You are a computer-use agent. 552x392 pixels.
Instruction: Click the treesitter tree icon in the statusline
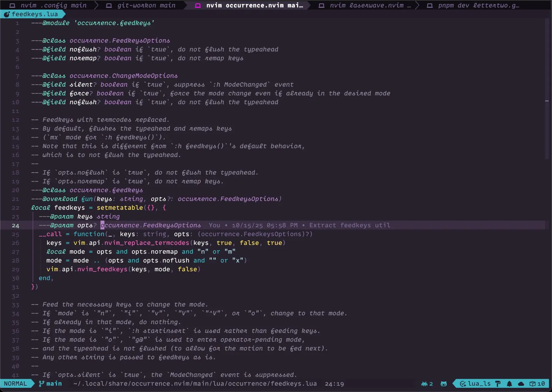click(x=509, y=384)
